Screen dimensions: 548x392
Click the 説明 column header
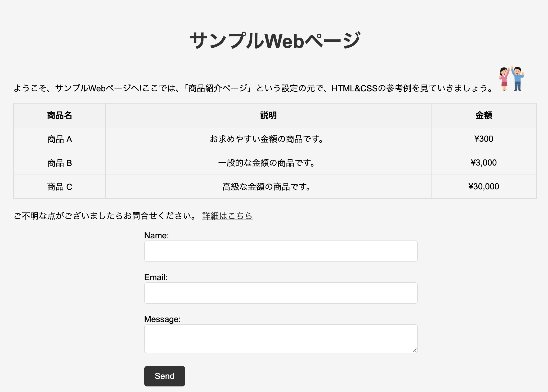tap(268, 115)
